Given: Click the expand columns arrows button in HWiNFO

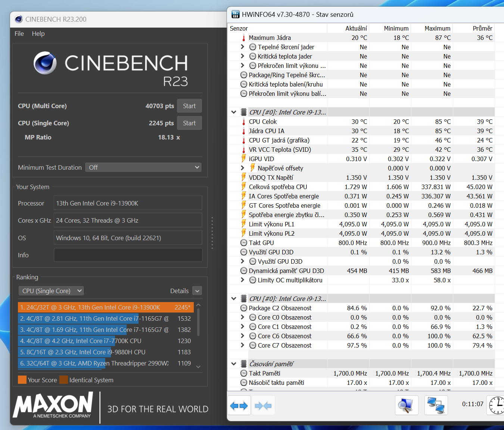Looking at the screenshot, I should click(x=239, y=406).
